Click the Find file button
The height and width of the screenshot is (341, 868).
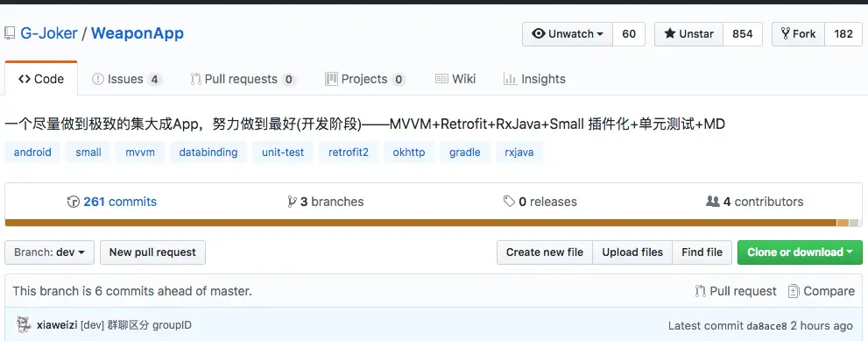(702, 252)
